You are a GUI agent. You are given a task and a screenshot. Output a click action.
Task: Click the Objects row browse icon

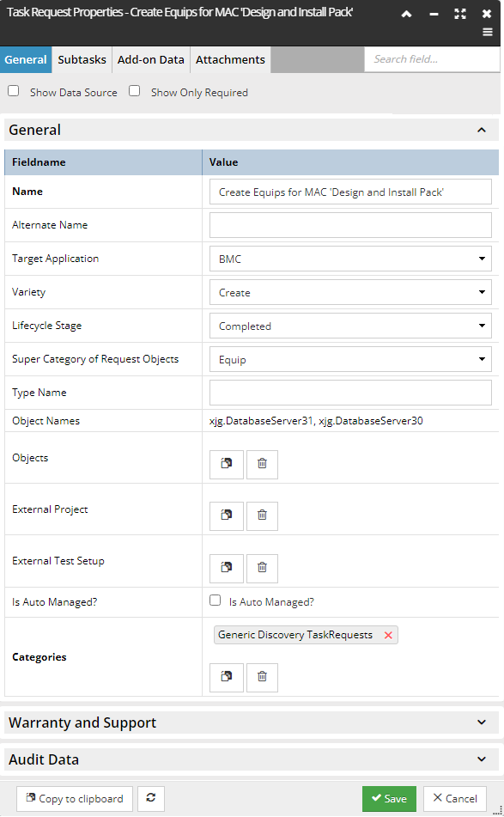point(227,464)
